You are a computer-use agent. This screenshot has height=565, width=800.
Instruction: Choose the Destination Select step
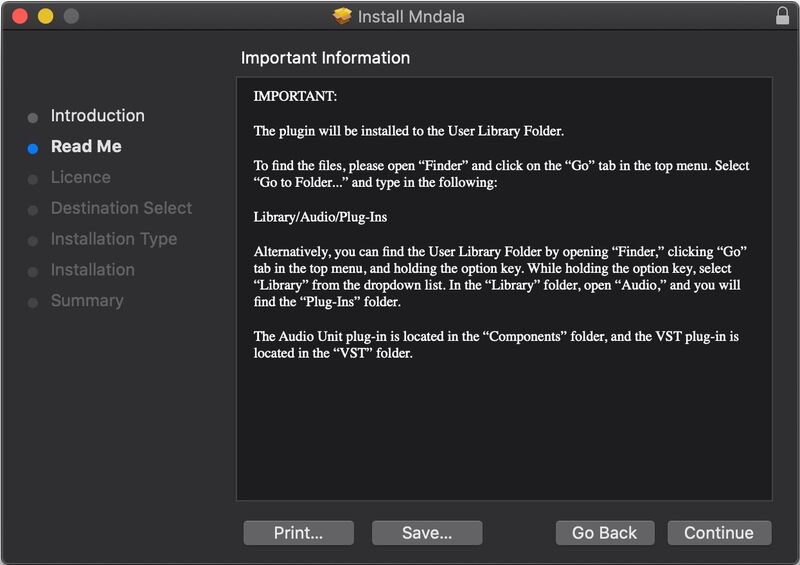pos(121,209)
